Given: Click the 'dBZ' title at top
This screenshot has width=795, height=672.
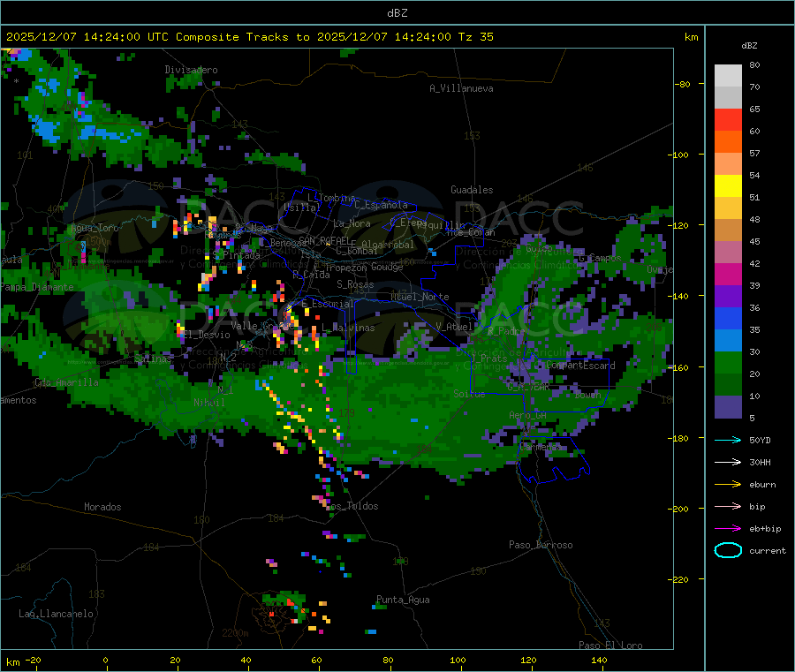Looking at the screenshot, I should pyautogui.click(x=397, y=12).
